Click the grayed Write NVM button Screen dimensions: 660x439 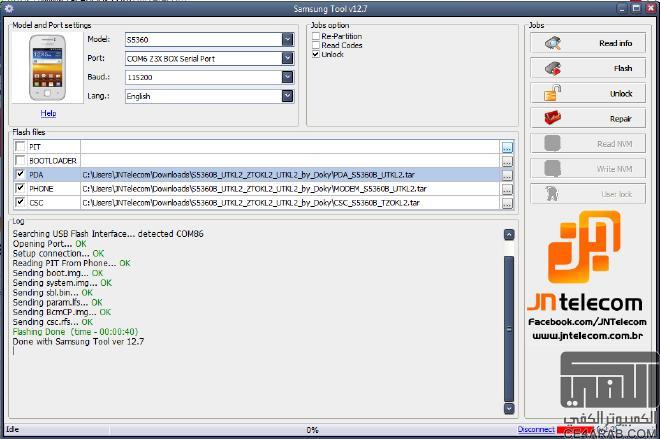tap(588, 169)
